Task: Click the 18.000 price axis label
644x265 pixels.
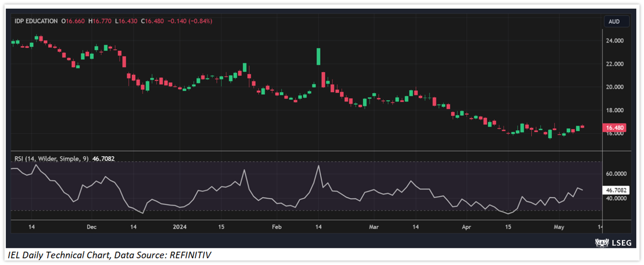Action: (614, 110)
